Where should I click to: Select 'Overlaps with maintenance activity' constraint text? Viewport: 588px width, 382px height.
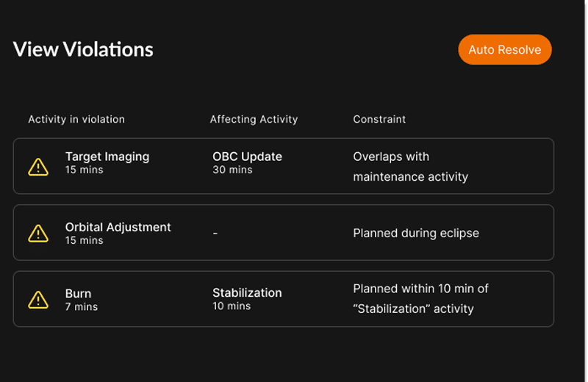pos(411,167)
